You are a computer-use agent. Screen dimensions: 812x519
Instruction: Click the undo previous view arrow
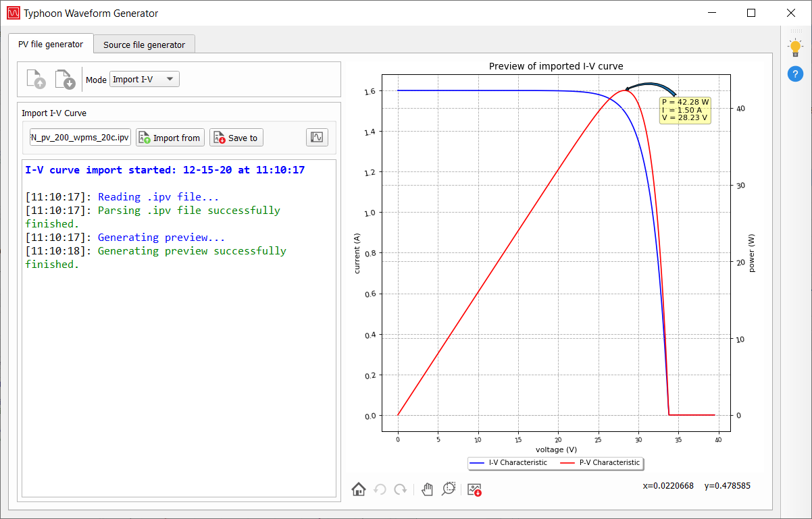[x=380, y=489]
